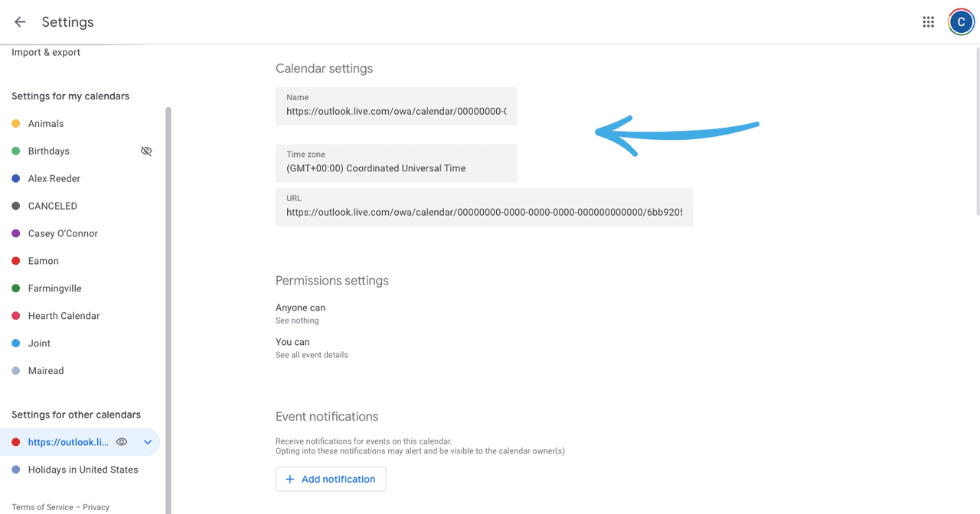Screen dimensions: 980x514
Task: Click the gray dot beside CANCELED calendar
Action: pyautogui.click(x=17, y=206)
